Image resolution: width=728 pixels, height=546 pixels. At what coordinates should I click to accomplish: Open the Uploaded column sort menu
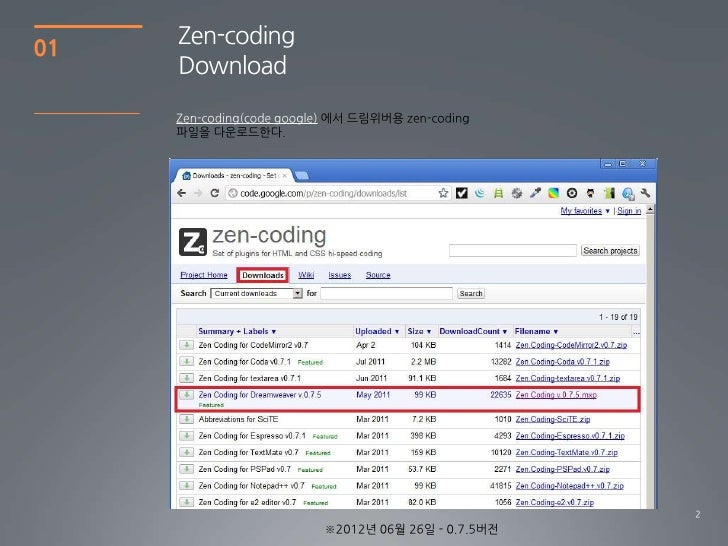pyautogui.click(x=377, y=331)
